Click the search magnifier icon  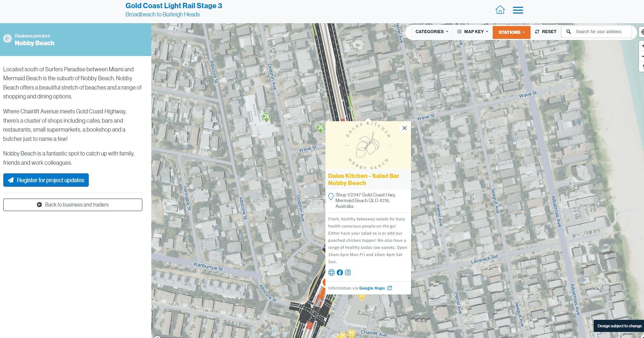pos(569,32)
